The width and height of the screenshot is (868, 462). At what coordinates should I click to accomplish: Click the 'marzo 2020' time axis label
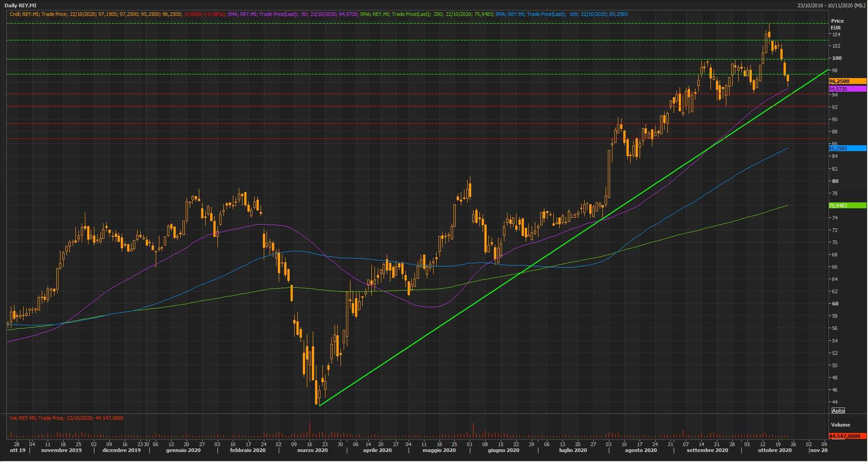pos(312,451)
